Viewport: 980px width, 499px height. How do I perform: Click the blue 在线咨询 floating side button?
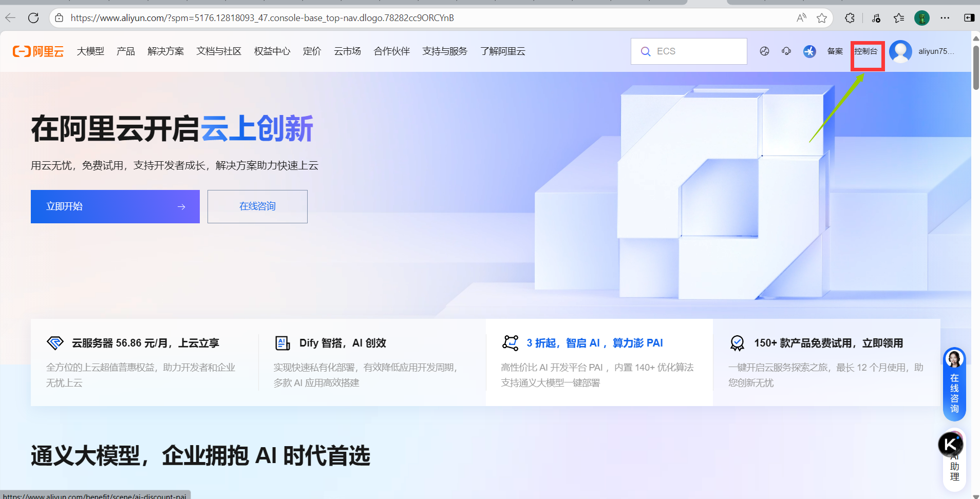point(954,384)
